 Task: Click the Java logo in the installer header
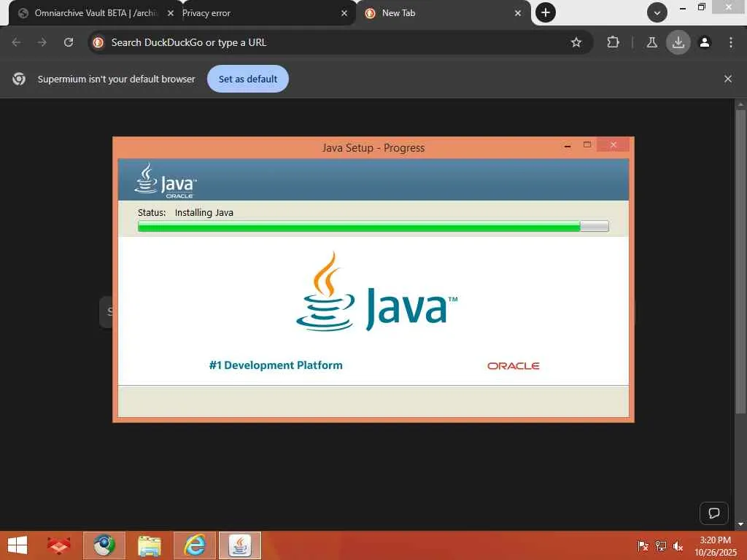click(x=166, y=181)
